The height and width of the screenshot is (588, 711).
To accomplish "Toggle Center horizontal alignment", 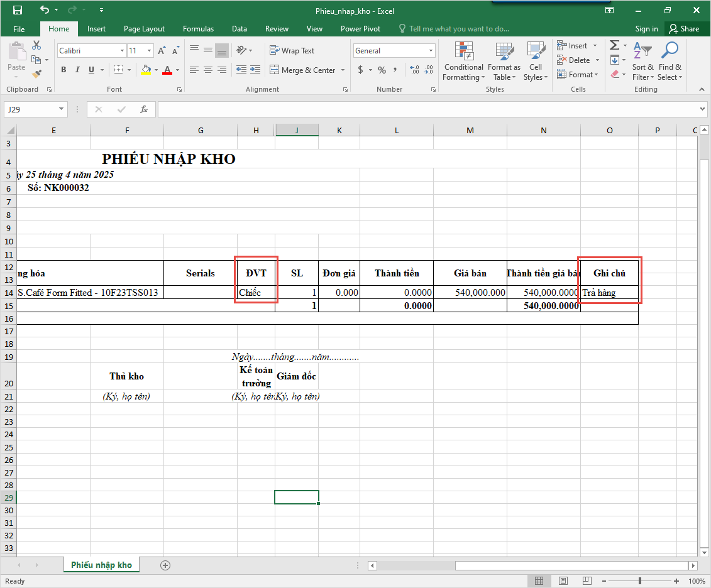I will coord(207,70).
